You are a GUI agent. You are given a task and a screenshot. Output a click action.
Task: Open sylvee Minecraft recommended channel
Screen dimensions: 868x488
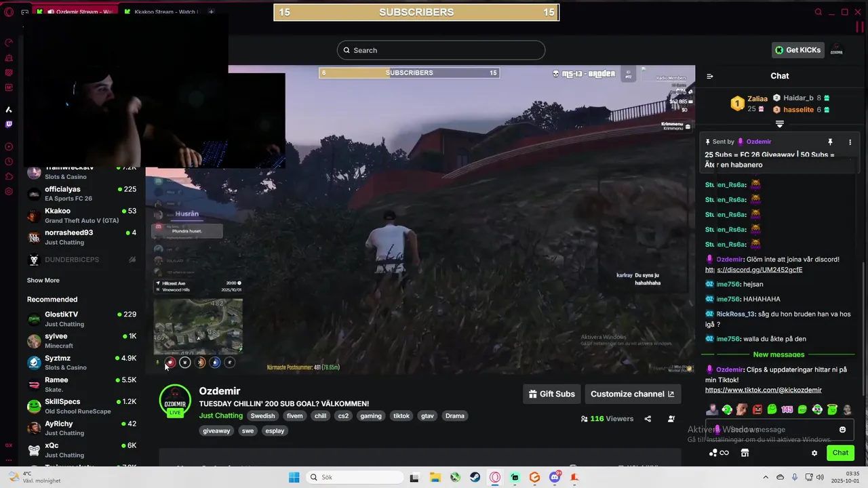81,340
